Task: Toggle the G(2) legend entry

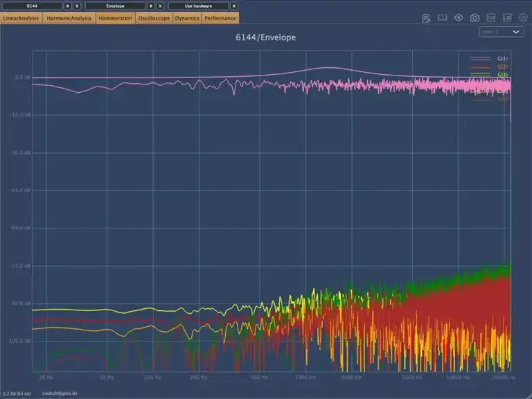Action: pos(489,66)
